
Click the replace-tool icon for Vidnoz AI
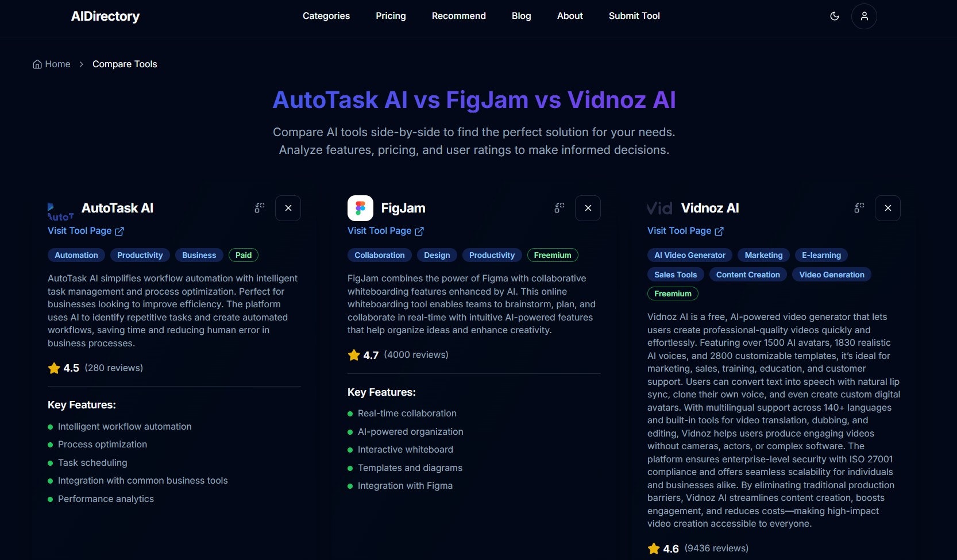[x=859, y=208]
